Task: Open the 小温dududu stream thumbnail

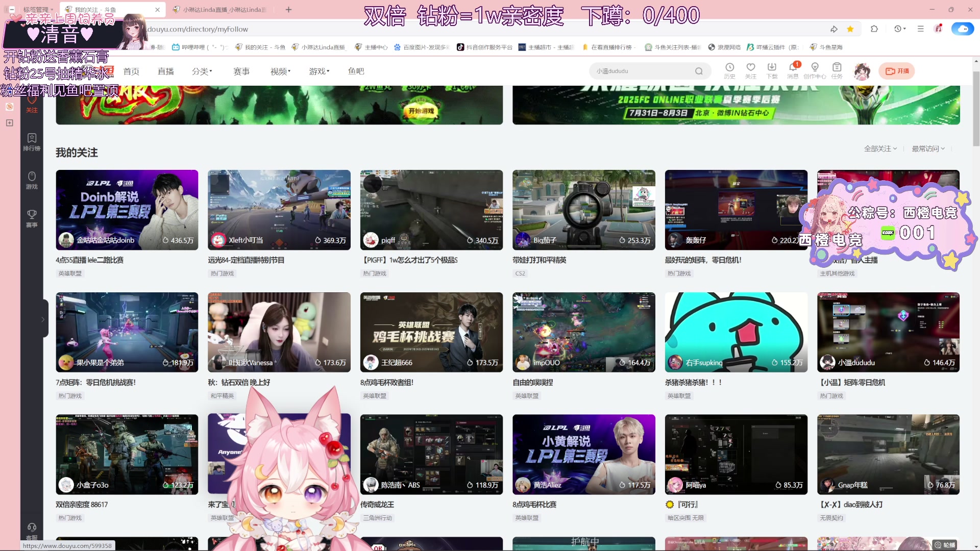Action: click(x=888, y=332)
